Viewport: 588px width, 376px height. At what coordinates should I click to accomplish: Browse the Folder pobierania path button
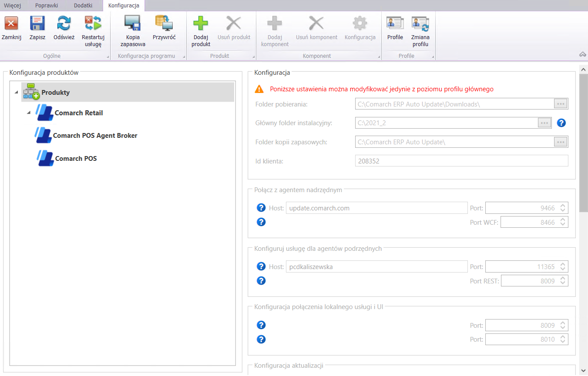561,104
